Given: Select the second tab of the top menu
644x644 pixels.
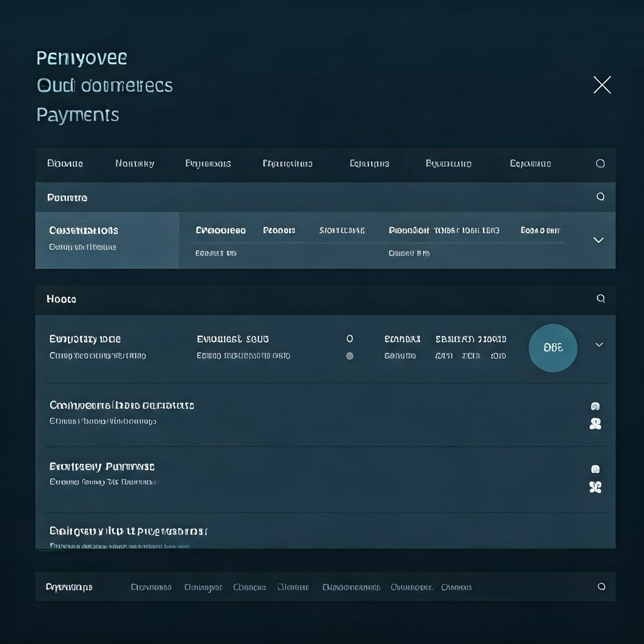Looking at the screenshot, I should (135, 164).
